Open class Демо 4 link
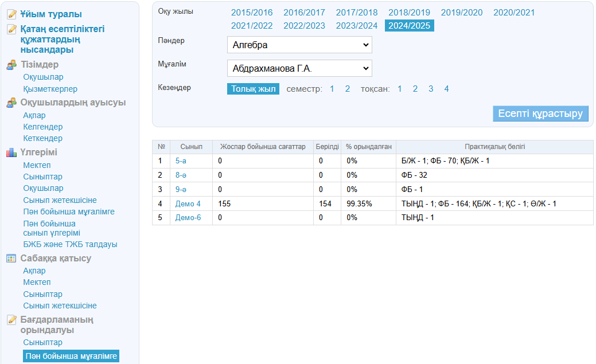 pyautogui.click(x=188, y=203)
